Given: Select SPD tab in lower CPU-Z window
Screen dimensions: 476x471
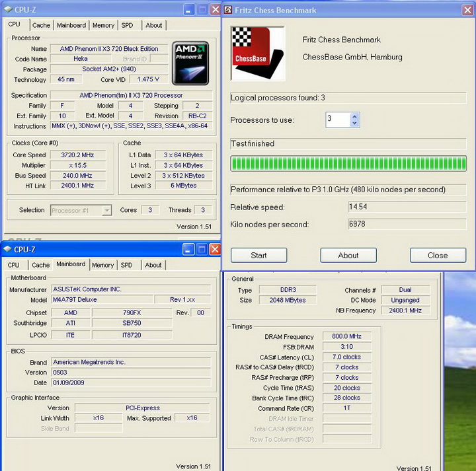Looking at the screenshot, I should 126,265.
